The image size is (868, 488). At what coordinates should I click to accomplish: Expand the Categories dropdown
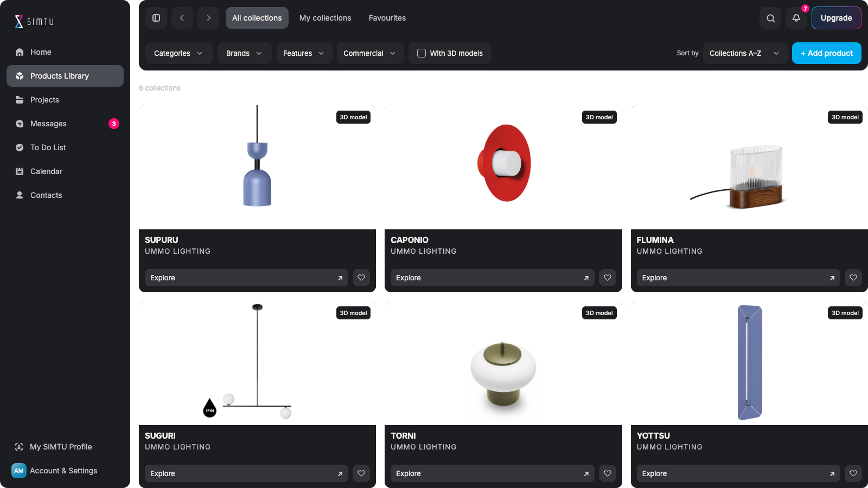click(179, 53)
